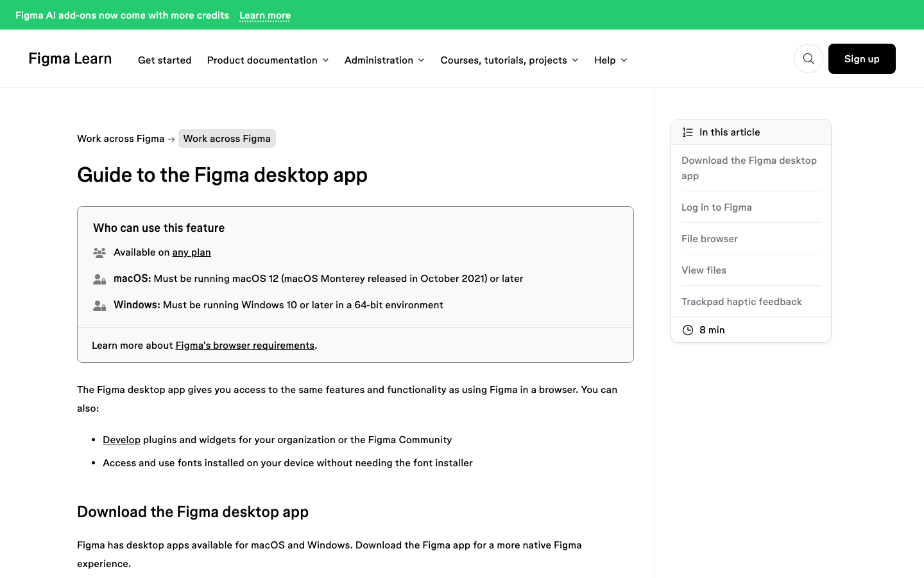This screenshot has width=924, height=578.
Task: Jump to Download the Figma desktop app section
Action: coord(749,168)
